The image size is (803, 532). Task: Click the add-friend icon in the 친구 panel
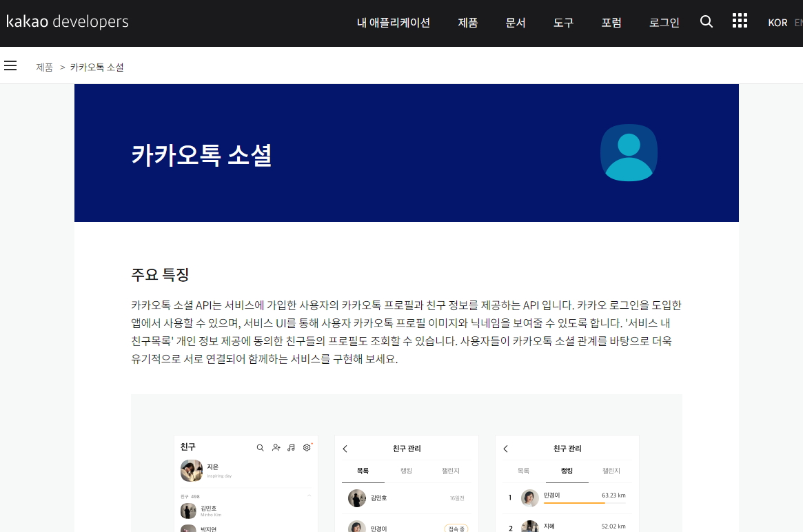pyautogui.click(x=276, y=447)
